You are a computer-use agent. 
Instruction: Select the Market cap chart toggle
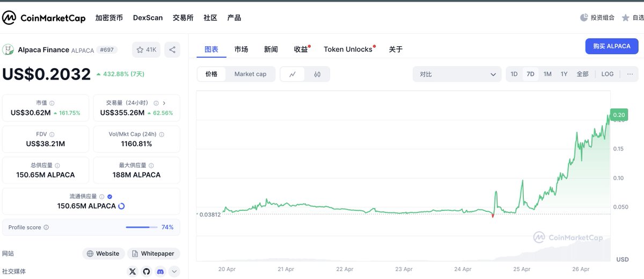point(250,74)
